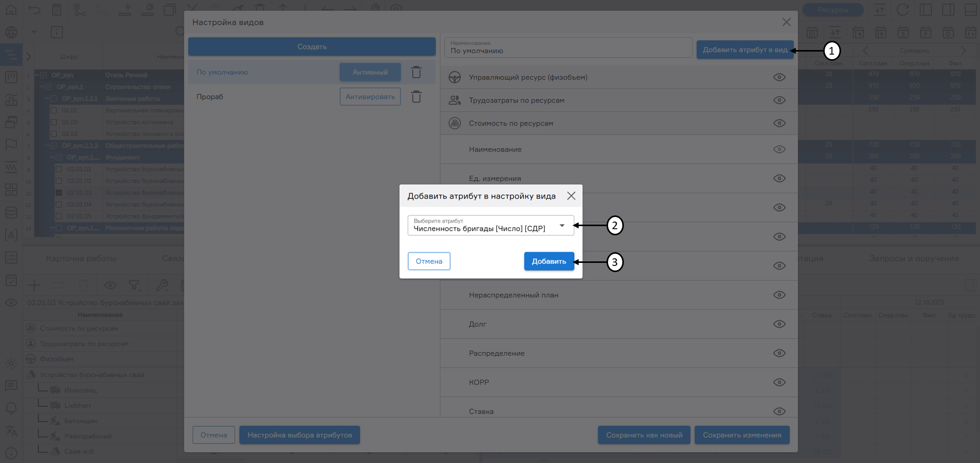Viewport: 980px width, 463px height.
Task: Switch to the Запросы и поручения tab
Action: click(x=914, y=258)
